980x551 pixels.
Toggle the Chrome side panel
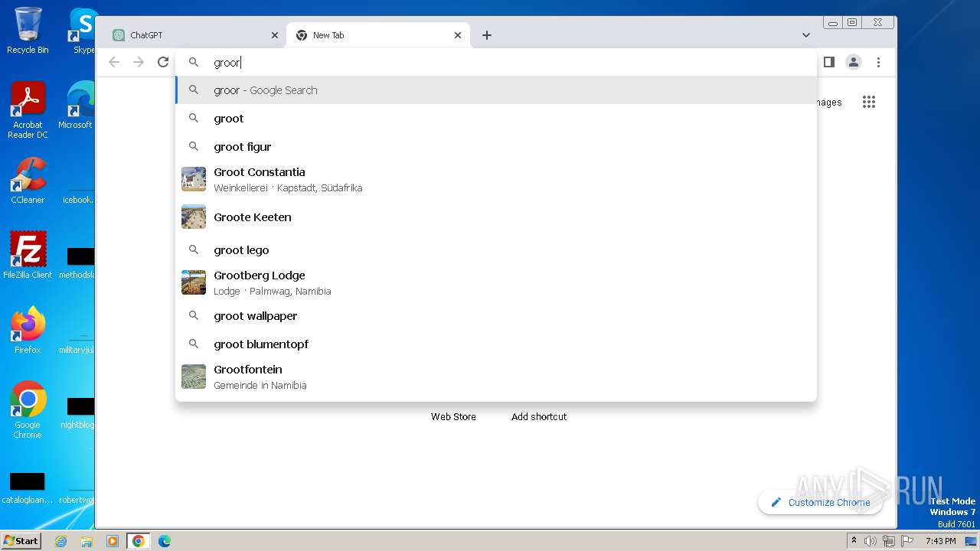pyautogui.click(x=828, y=62)
